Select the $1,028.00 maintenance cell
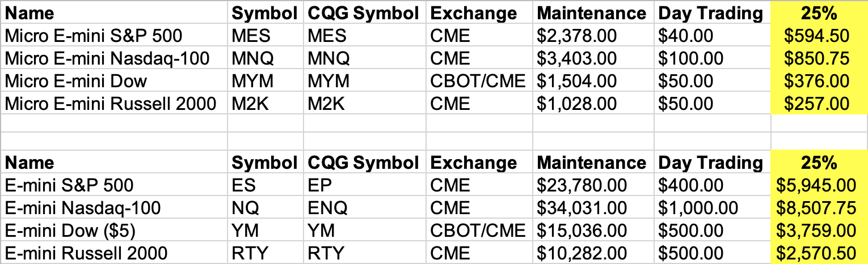 pyautogui.click(x=576, y=104)
